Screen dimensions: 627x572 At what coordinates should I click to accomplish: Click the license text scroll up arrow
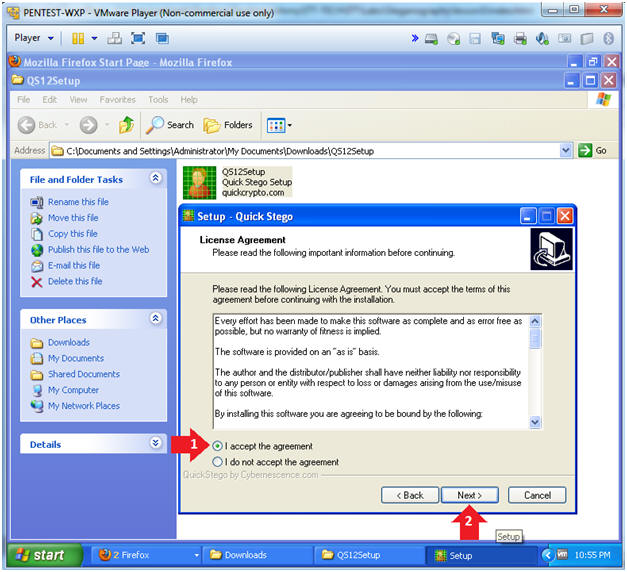click(x=535, y=321)
